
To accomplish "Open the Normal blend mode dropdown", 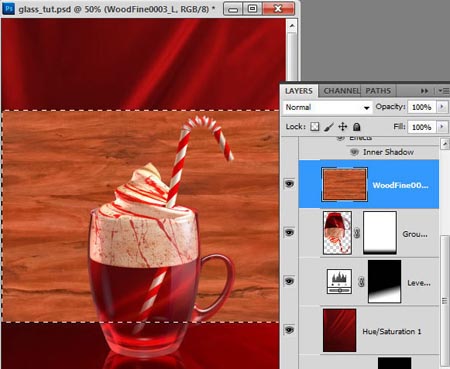I will (327, 107).
